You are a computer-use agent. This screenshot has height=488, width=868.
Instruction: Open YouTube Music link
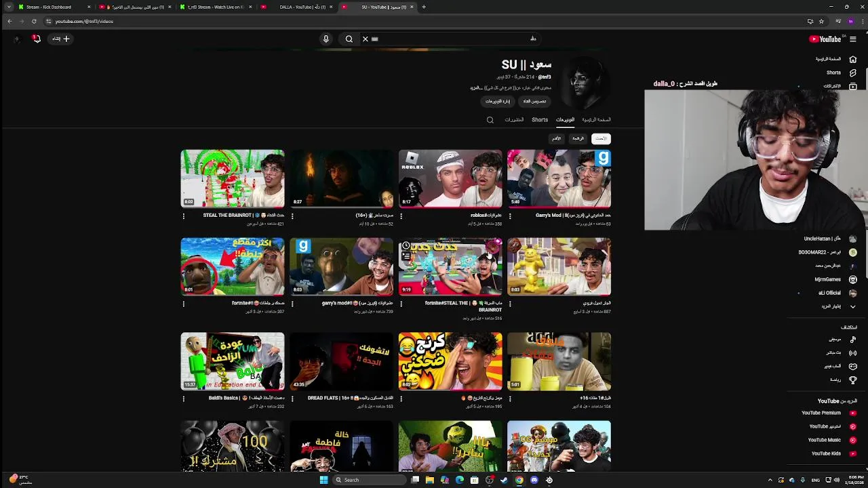point(831,440)
